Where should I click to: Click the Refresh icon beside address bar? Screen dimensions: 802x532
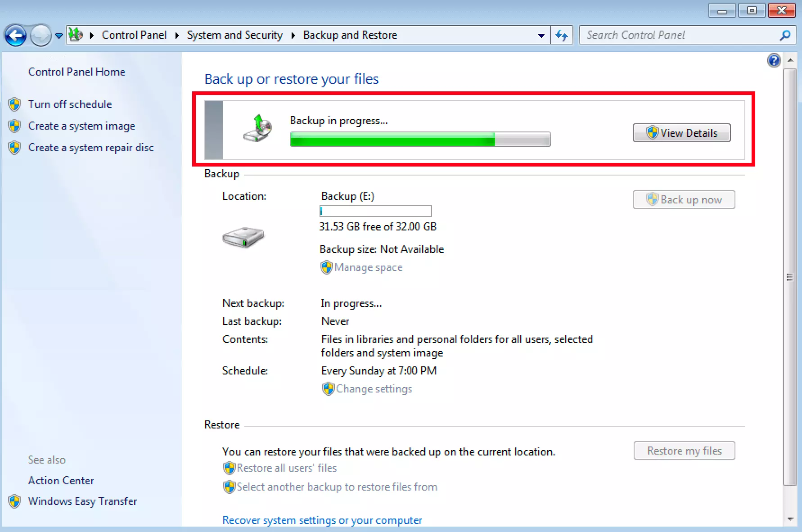[561, 35]
